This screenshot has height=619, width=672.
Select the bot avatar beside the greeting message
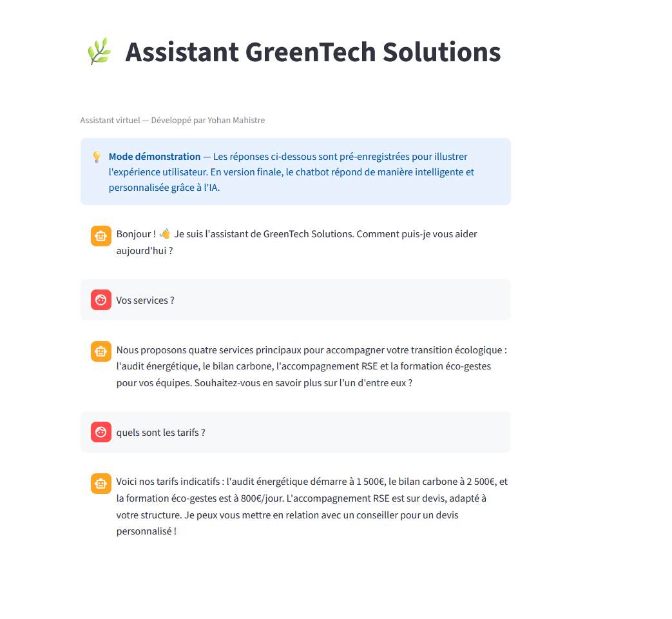click(x=101, y=235)
